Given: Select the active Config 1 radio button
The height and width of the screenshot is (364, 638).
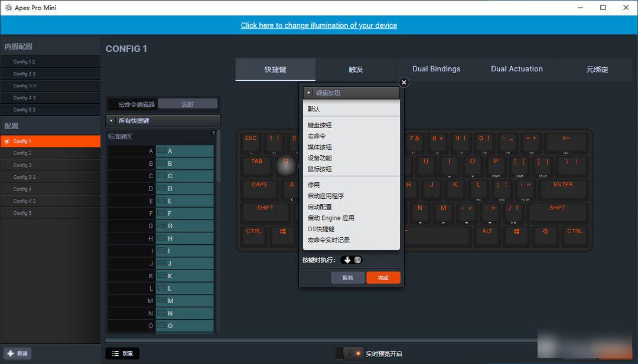Looking at the screenshot, I should tap(7, 141).
